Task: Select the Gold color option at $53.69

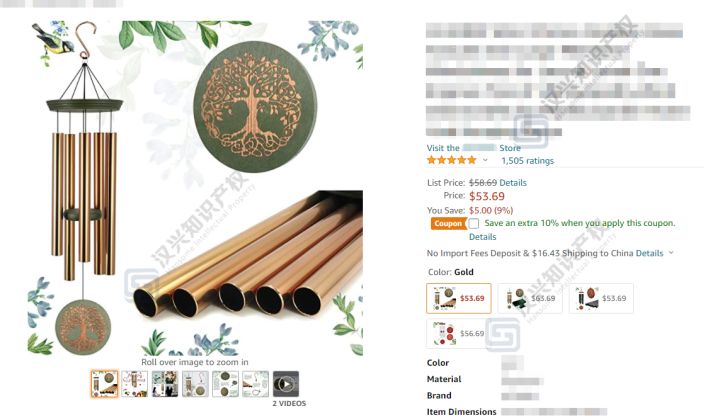Action: click(459, 299)
